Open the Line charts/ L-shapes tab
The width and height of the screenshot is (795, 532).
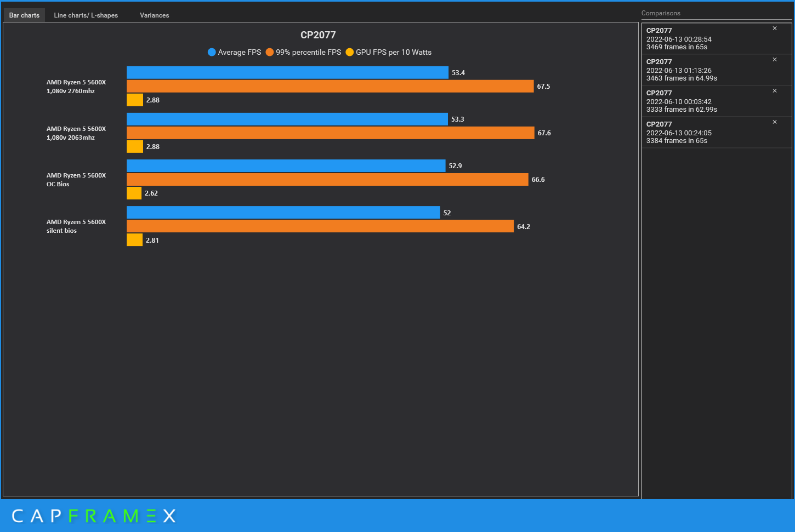pos(86,15)
